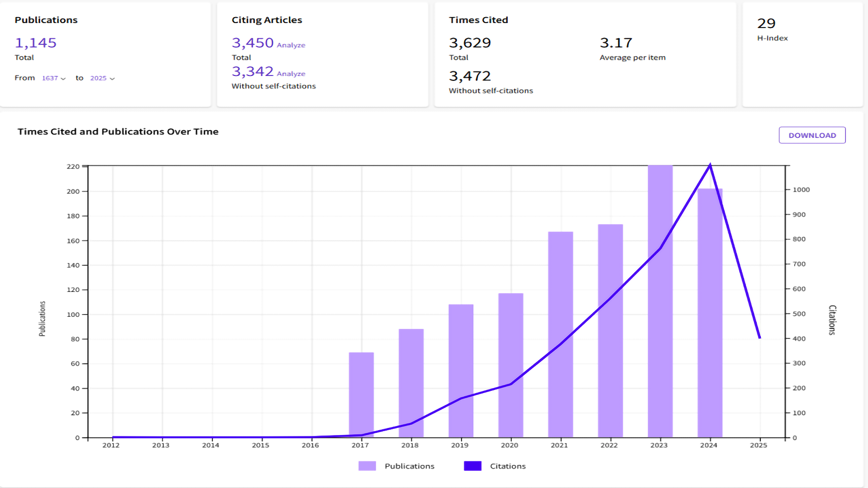Select the 2017 publications bar

coord(361,395)
